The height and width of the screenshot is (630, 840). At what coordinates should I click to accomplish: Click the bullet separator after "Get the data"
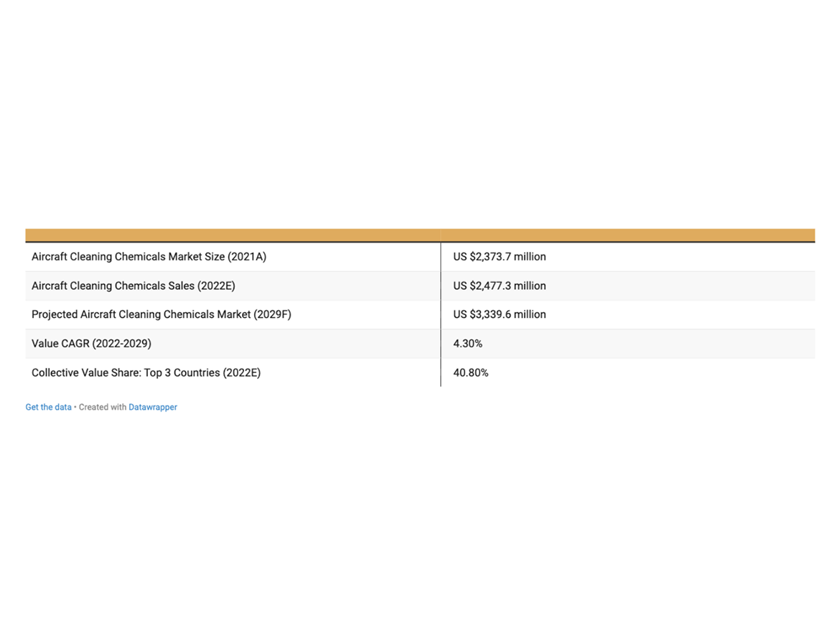(x=75, y=407)
